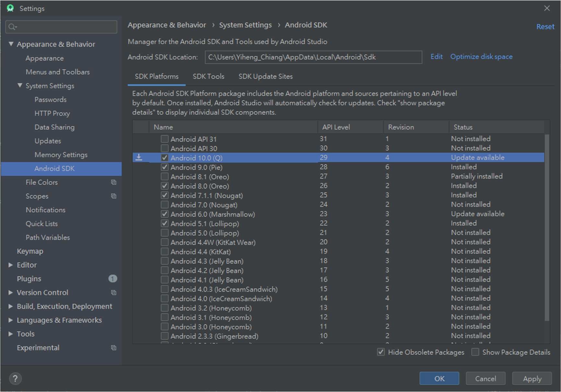Image resolution: width=561 pixels, height=392 pixels.
Task: Uncheck Android 6.0 (Marshmallow) checkbox
Action: point(165,214)
